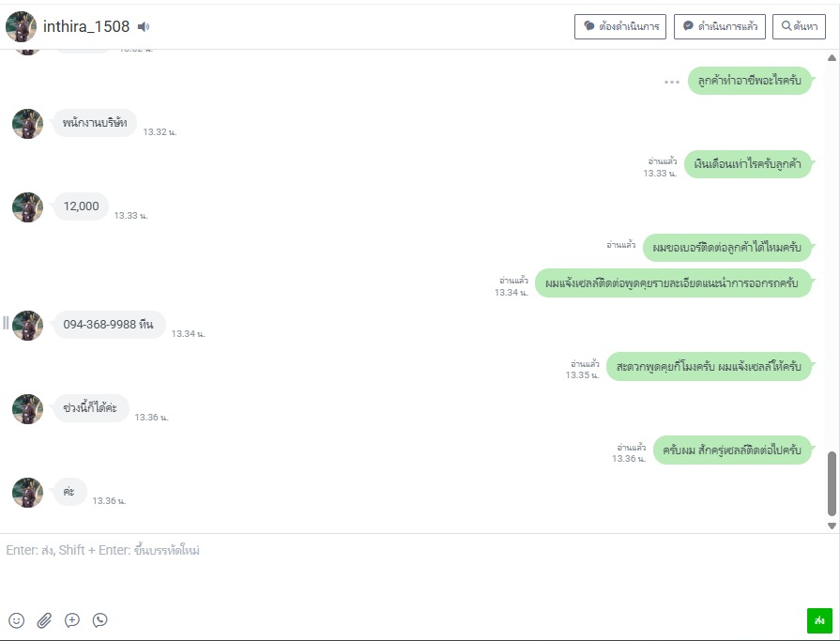This screenshot has width=840, height=641.
Task: Click inthira_1508 header profile picture
Action: (21, 26)
